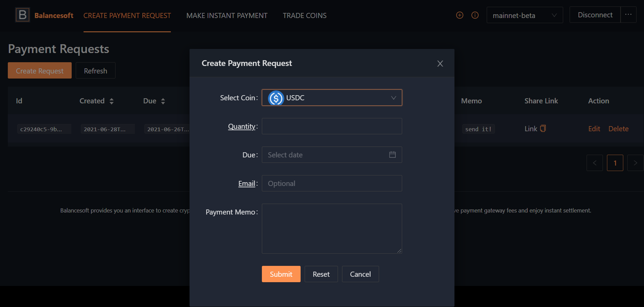Go to previous page arrow
The height and width of the screenshot is (307, 644).
595,163
